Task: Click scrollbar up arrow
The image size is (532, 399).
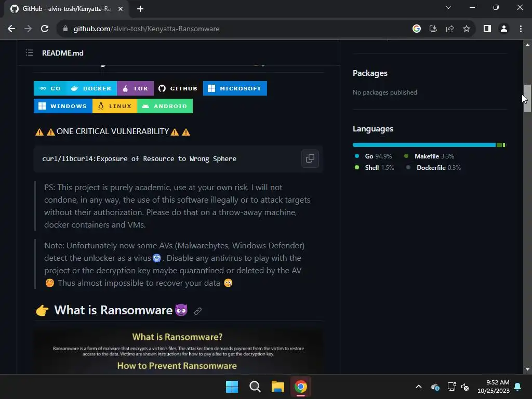Action: 527,45
